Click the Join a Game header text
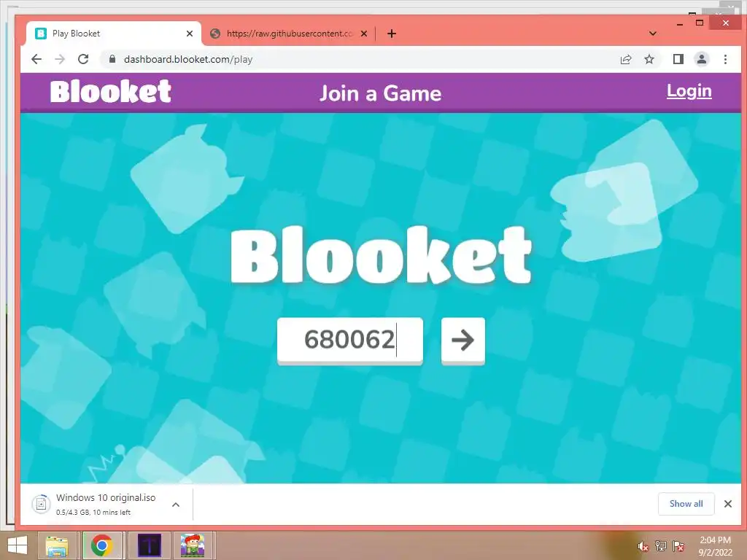Viewport: 747px width, 560px height. (x=381, y=93)
